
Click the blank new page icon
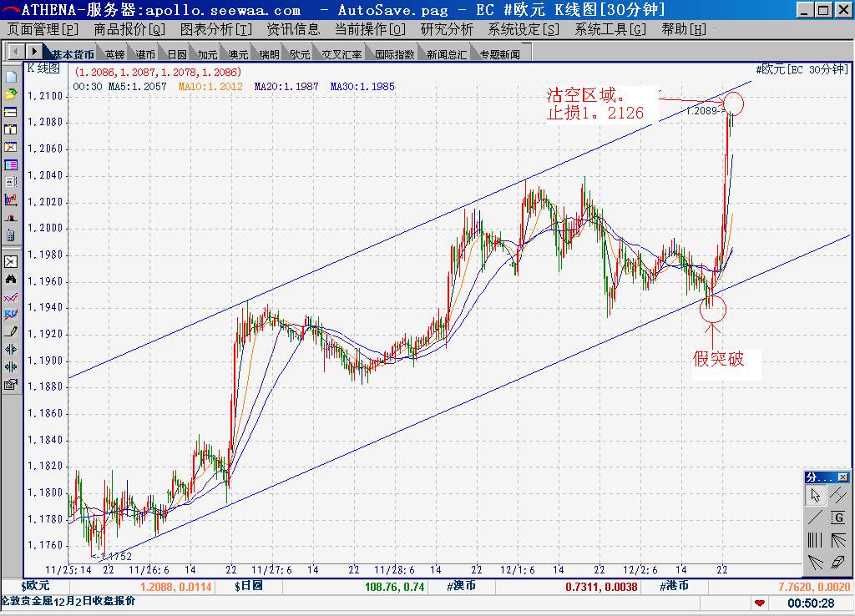(x=11, y=77)
